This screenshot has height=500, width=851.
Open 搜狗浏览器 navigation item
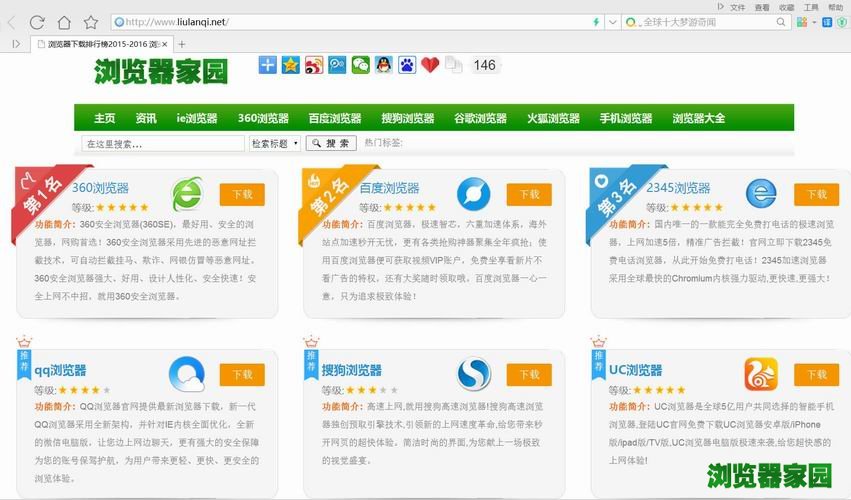click(x=408, y=118)
